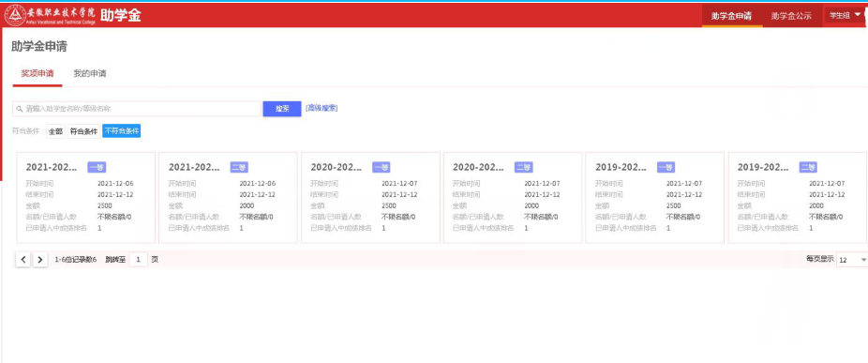This screenshot has height=363, width=868.
Task: Click second-class badge on second 2021 card
Action: [239, 167]
